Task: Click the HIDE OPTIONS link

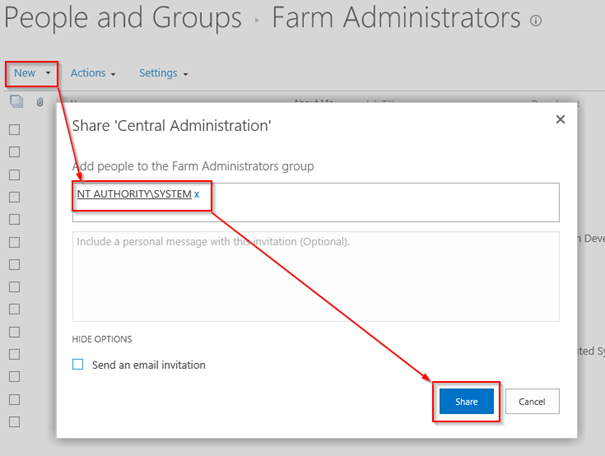Action: 102,339
